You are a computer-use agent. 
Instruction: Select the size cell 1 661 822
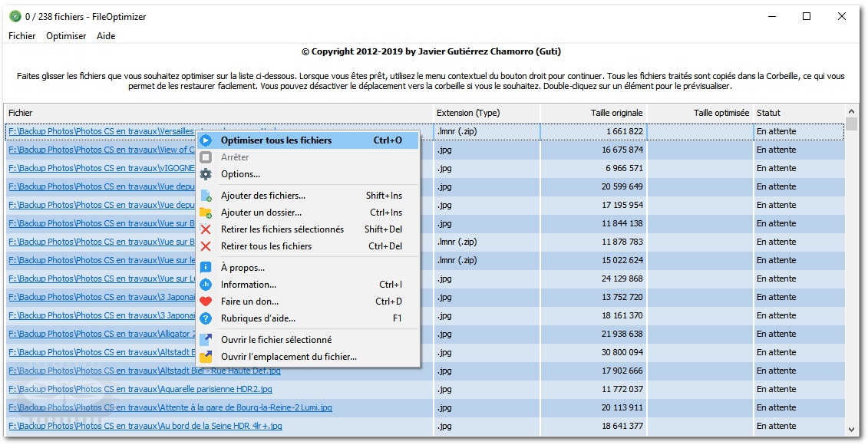pos(593,132)
